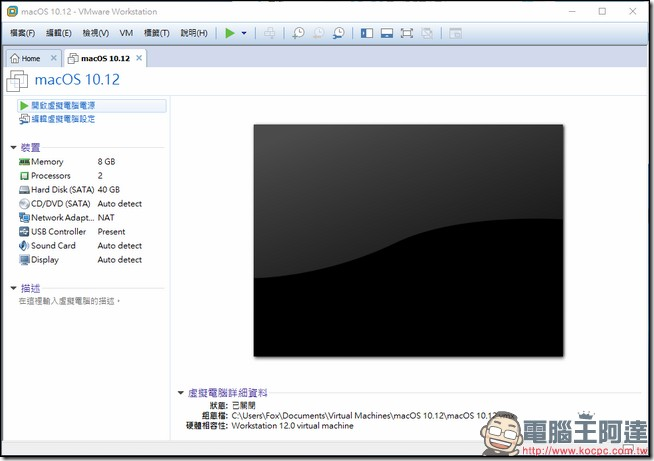This screenshot has height=461, width=654.
Task: Enter full screen mode icon
Action: 407,33
